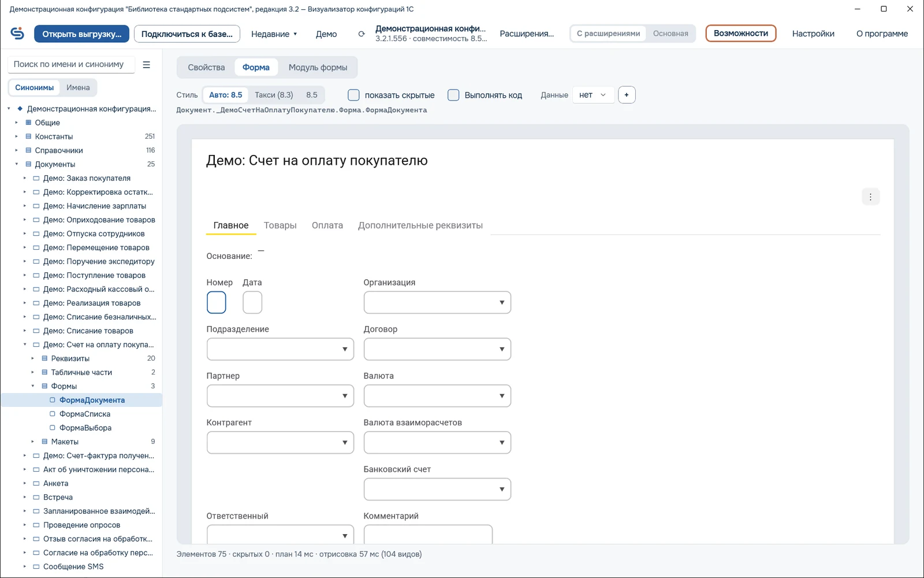
Task: Select Демо: Реализация товаров tree row
Action: [x=81, y=303]
